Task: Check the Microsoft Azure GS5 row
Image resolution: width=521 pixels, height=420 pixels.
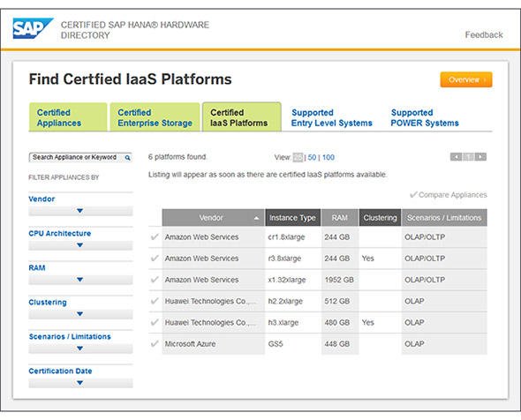Action: pyautogui.click(x=155, y=343)
